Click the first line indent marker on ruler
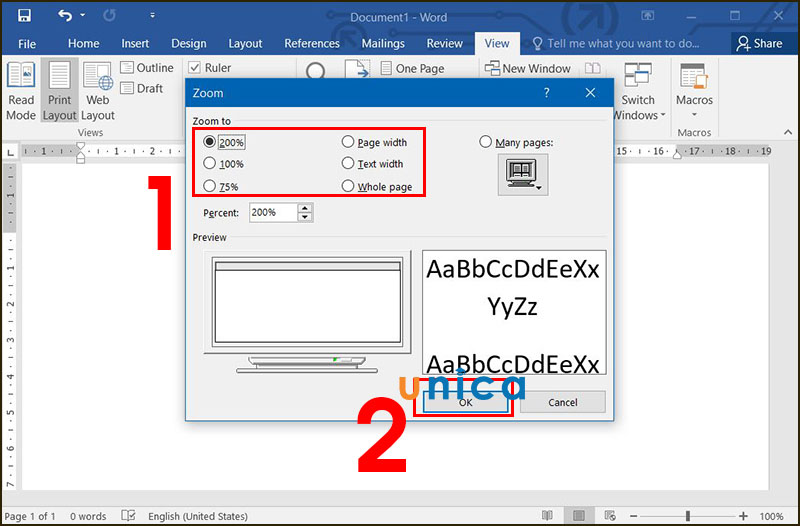The image size is (800, 526). pos(80,147)
